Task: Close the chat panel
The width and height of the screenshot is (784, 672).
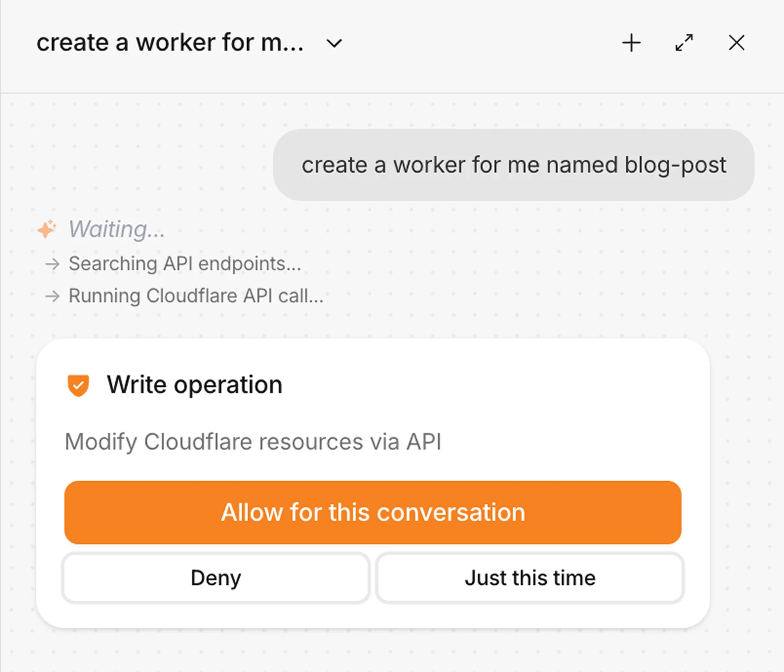Action: tap(736, 43)
